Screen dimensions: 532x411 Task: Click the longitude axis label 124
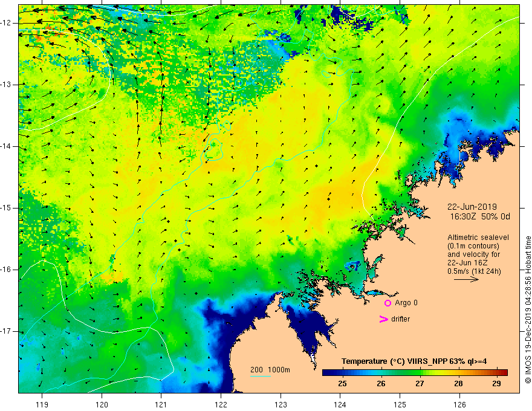coord(340,405)
